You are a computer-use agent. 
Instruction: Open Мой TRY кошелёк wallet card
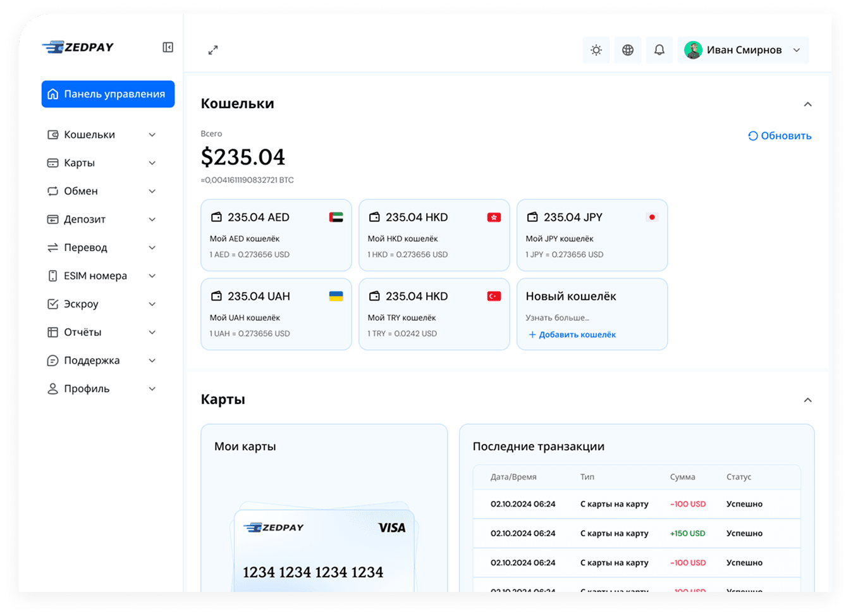[434, 314]
